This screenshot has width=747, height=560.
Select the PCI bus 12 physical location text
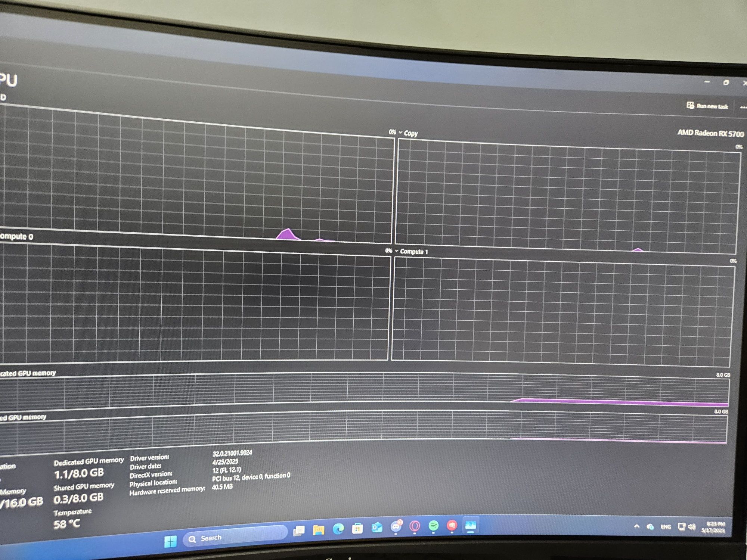point(251,477)
